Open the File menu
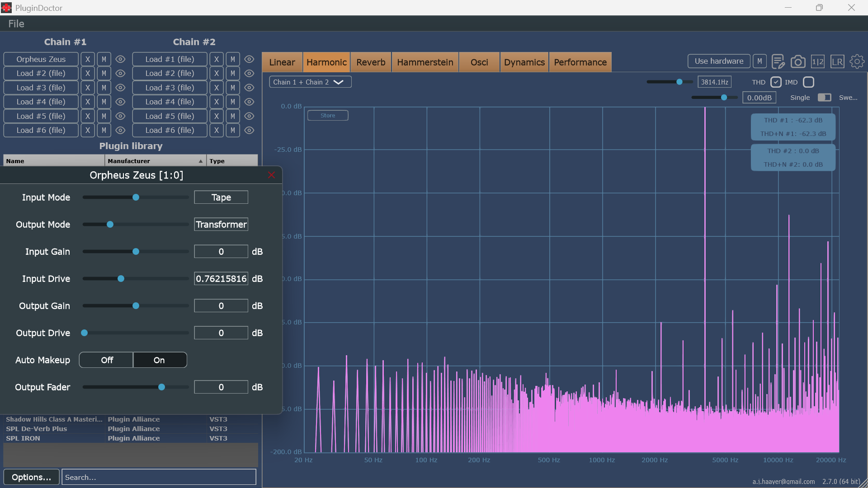The height and width of the screenshot is (488, 868). click(16, 23)
